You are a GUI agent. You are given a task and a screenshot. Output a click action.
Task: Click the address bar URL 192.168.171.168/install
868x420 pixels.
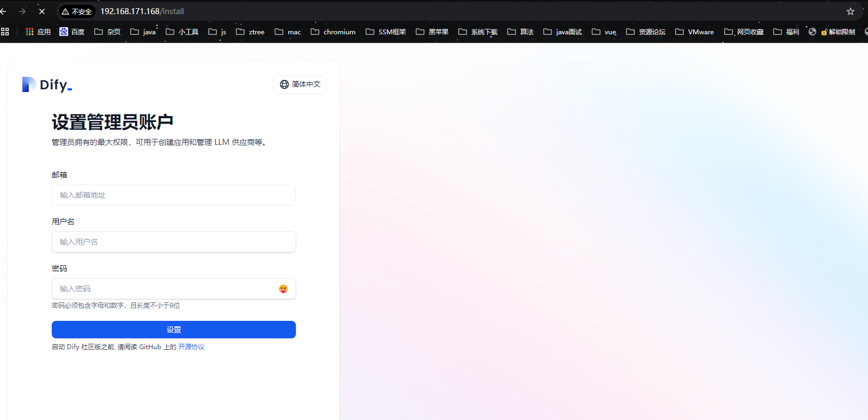(142, 11)
